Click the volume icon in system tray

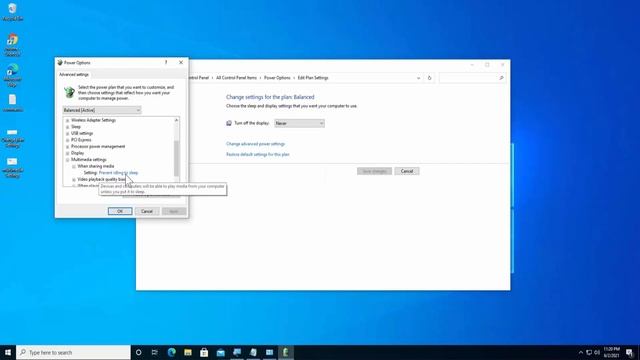[x=597, y=352]
